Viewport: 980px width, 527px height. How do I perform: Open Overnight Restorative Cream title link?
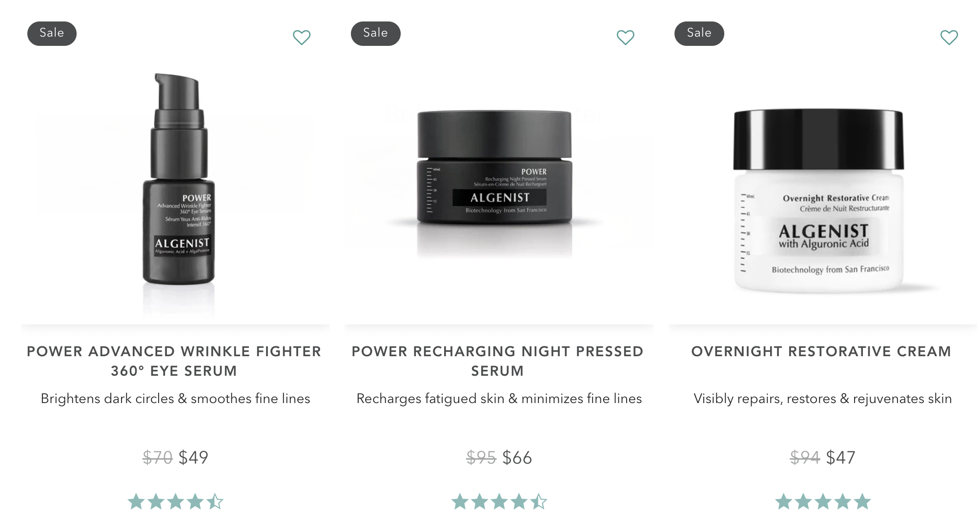point(821,351)
